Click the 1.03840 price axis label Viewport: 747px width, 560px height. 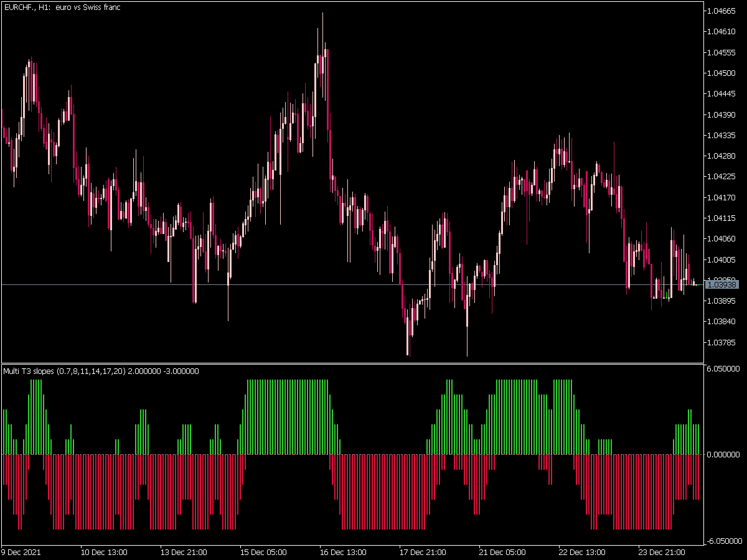pos(722,322)
